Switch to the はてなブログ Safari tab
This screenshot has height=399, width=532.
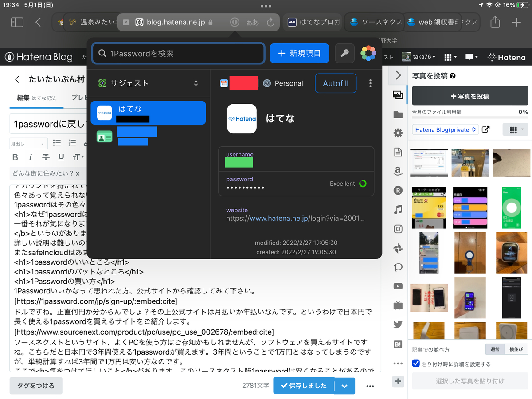coord(313,22)
